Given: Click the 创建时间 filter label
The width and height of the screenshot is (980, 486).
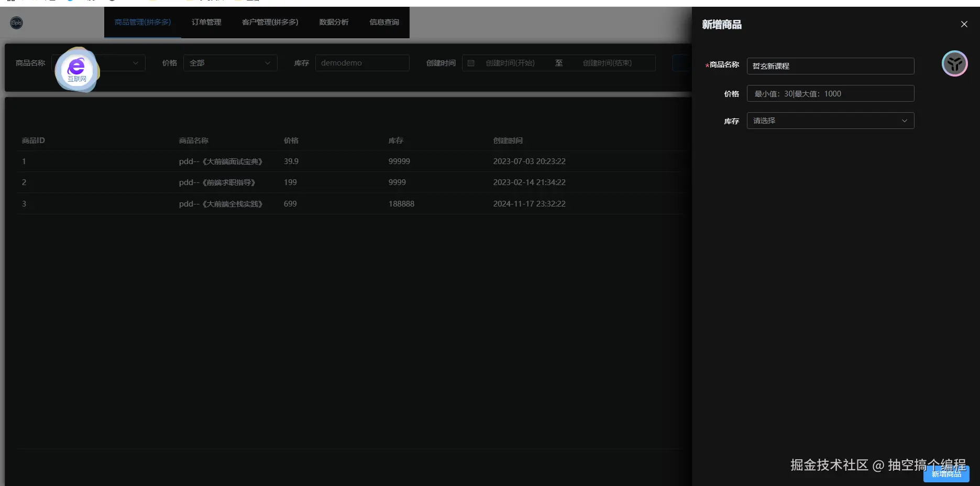Looking at the screenshot, I should (441, 63).
